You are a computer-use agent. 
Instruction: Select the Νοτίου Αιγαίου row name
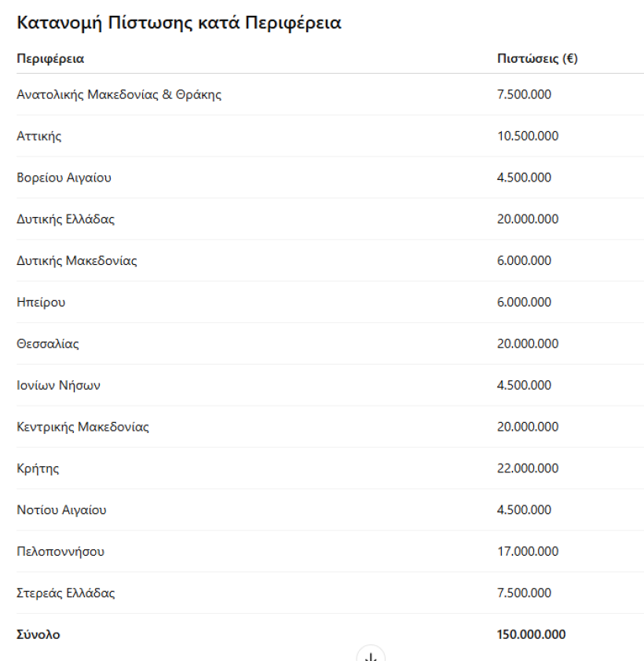point(61,510)
